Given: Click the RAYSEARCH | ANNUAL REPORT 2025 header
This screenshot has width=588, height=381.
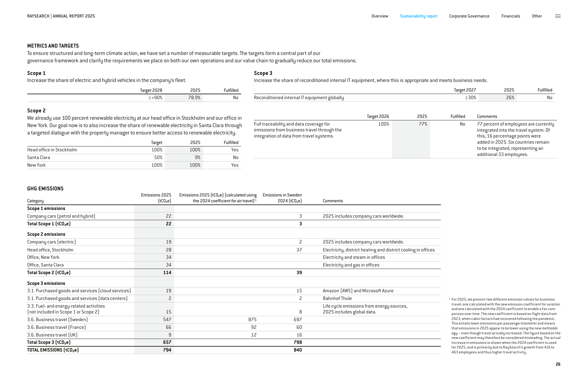Looking at the screenshot, I should pyautogui.click(x=61, y=16).
